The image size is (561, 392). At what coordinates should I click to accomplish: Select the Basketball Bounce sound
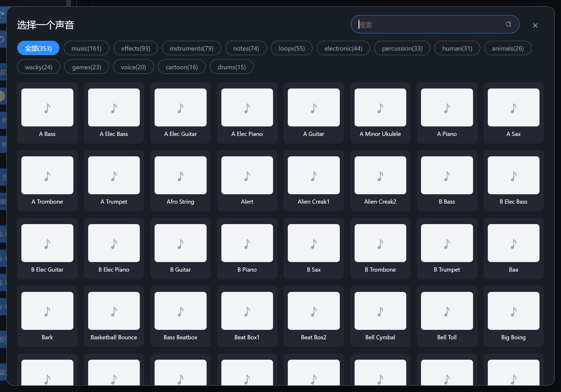click(114, 316)
